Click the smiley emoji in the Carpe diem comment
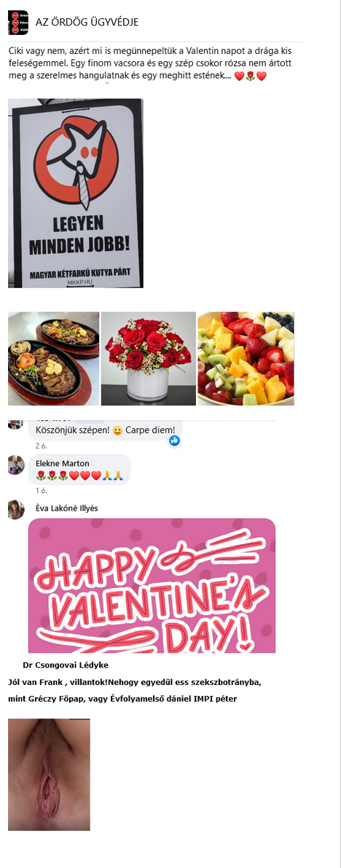Viewport: 341px width, 868px height. 117,430
